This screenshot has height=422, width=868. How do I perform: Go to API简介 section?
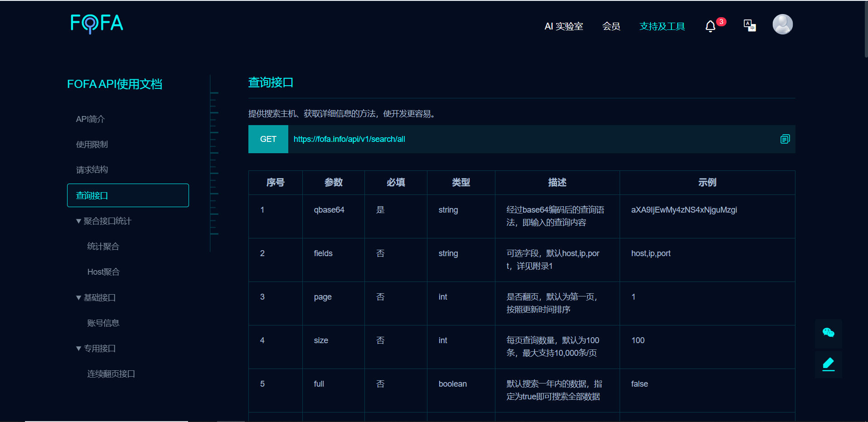pyautogui.click(x=90, y=119)
